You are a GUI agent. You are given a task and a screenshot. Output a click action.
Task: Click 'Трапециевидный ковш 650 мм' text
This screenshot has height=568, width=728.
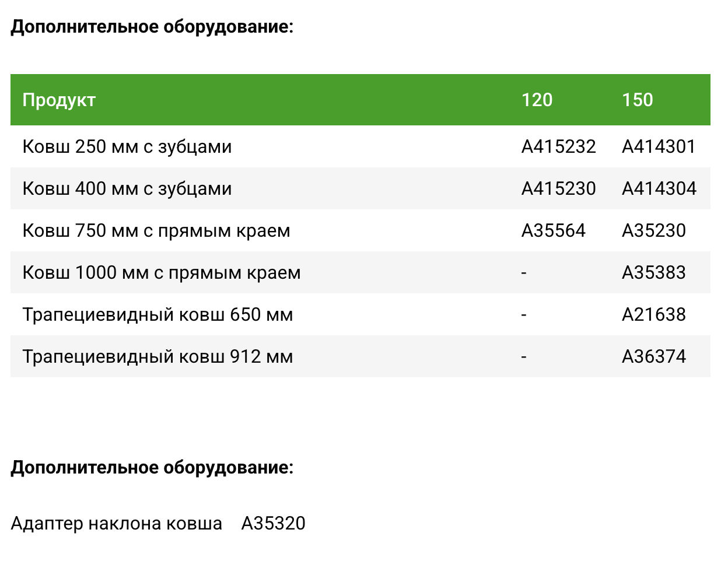(x=157, y=314)
